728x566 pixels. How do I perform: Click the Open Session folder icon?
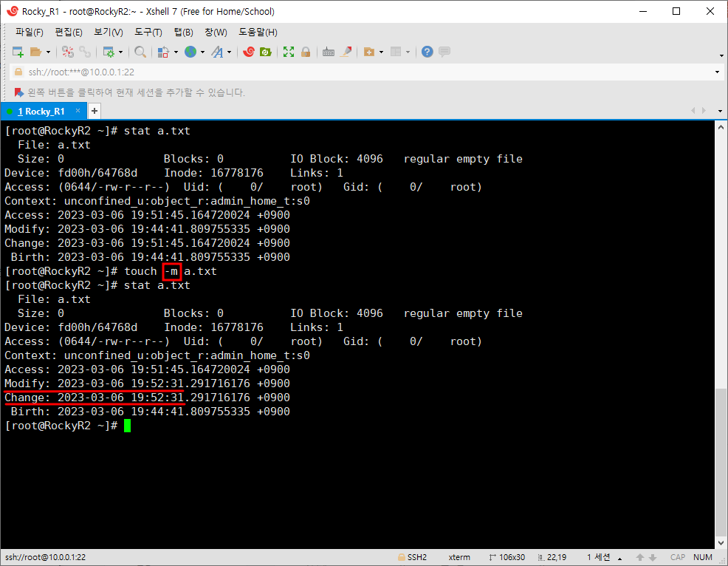[35, 52]
